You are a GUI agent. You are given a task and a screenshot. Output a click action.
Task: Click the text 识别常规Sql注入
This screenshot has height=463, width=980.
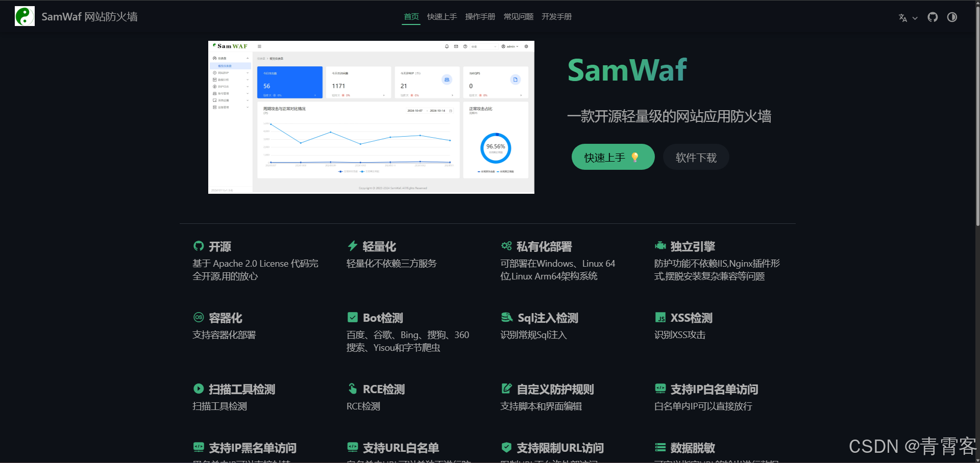click(533, 335)
